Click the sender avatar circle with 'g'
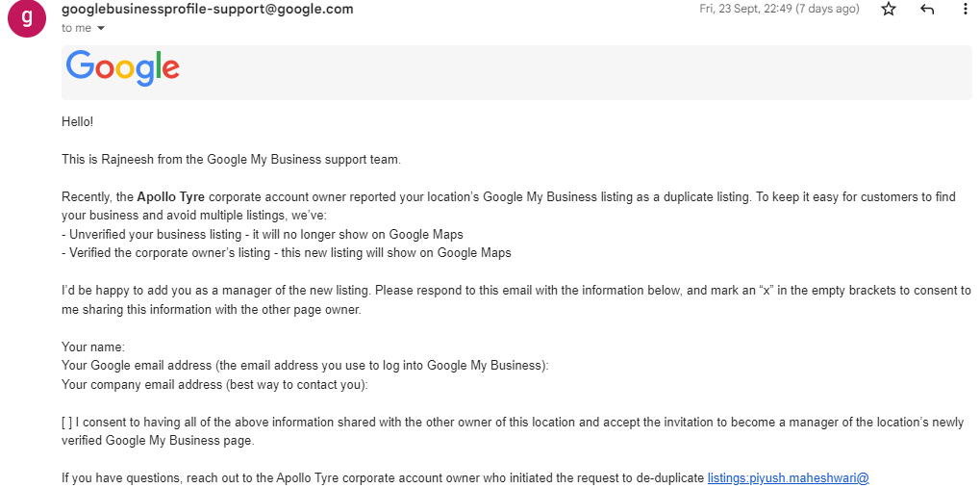Image resolution: width=980 pixels, height=488 pixels. coord(26,19)
